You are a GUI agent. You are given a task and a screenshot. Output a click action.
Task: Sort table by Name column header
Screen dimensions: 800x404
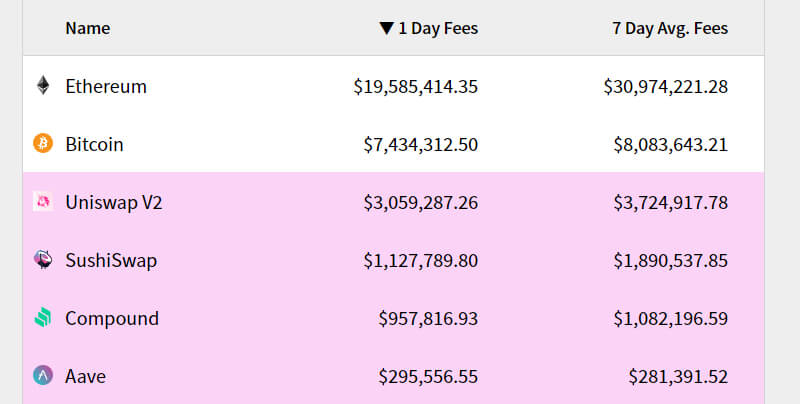click(x=87, y=29)
